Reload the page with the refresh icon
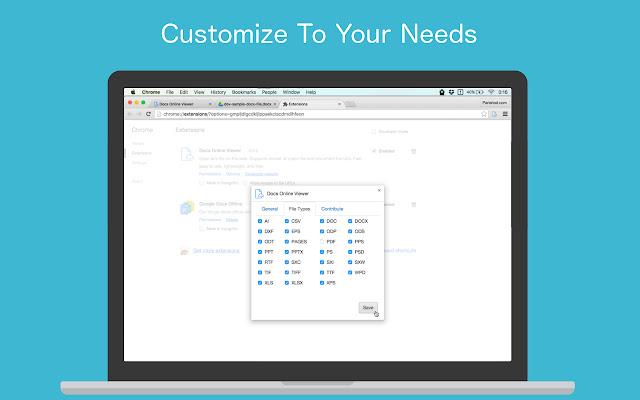Image resolution: width=640 pixels, height=400 pixels. point(148,114)
